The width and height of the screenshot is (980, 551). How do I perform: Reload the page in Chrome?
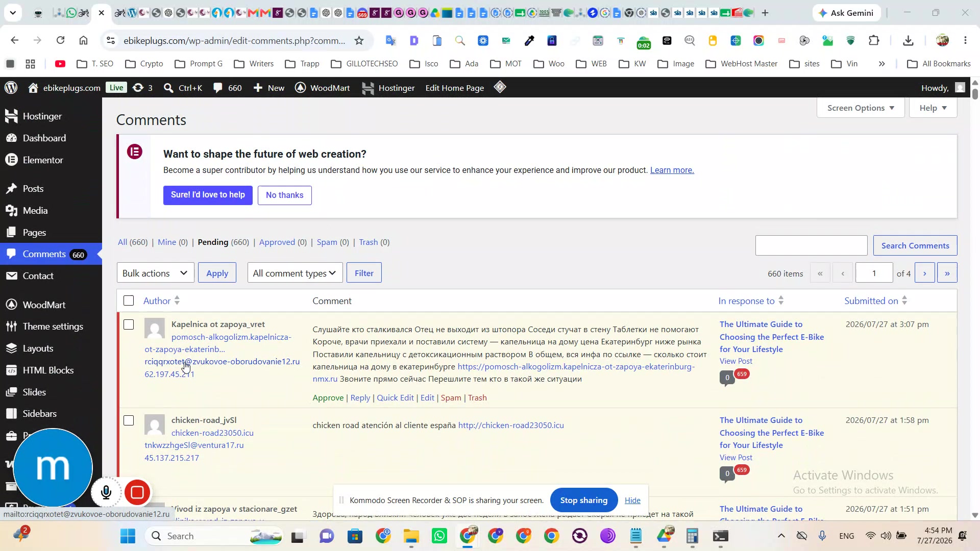click(60, 40)
